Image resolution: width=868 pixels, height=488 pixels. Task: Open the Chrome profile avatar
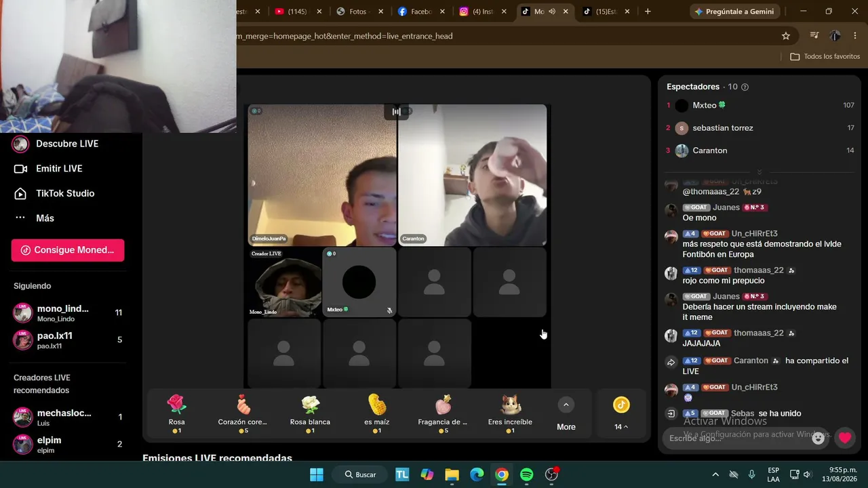coord(835,36)
